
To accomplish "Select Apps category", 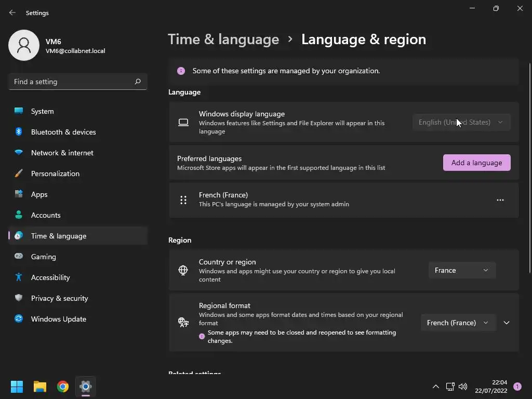I will (x=78, y=194).
